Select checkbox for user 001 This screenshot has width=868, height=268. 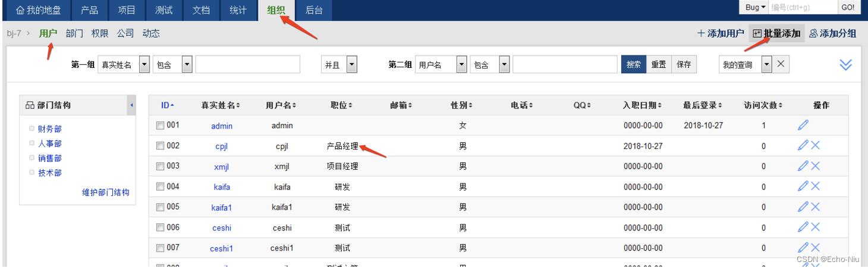coord(160,126)
